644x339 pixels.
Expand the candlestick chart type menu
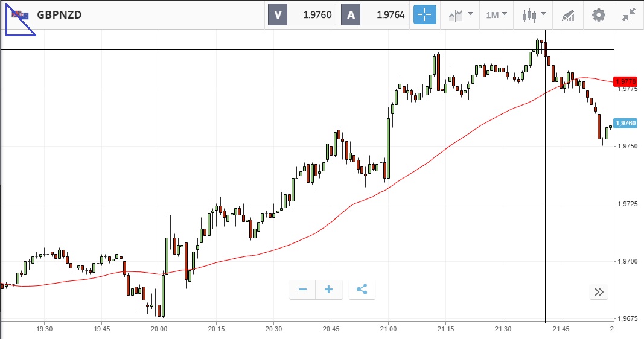[534, 15]
